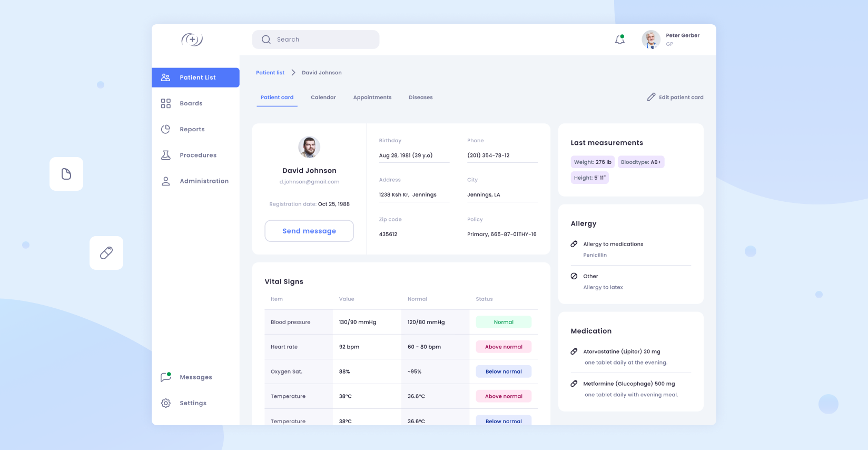The image size is (868, 450).
Task: Switch to the Calendar tab
Action: click(x=323, y=97)
